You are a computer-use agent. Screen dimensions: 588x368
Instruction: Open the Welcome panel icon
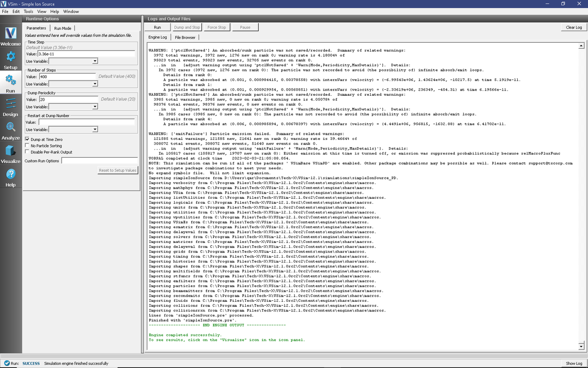pyautogui.click(x=11, y=36)
